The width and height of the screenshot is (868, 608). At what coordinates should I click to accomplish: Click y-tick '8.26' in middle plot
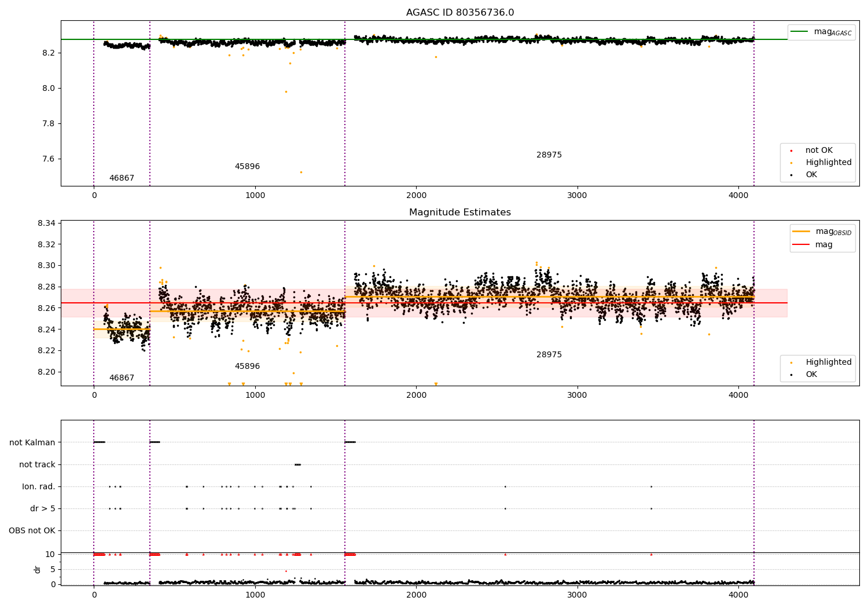coord(46,309)
